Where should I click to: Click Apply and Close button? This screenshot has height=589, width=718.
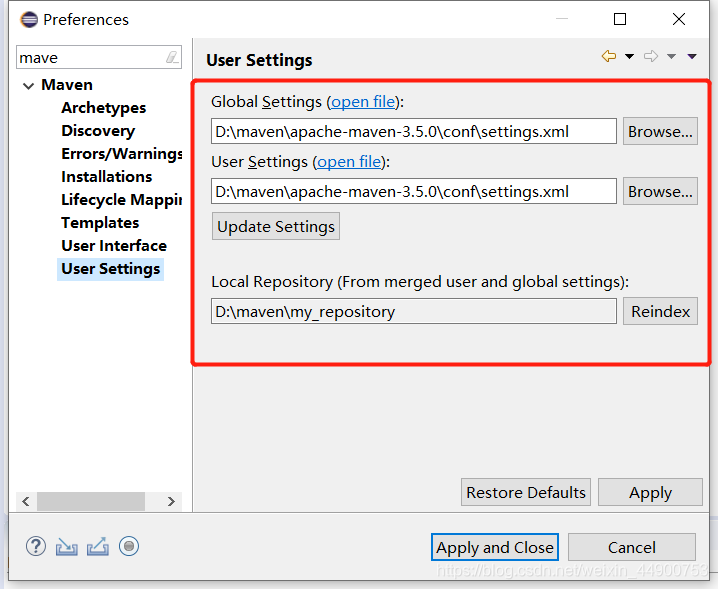(x=495, y=547)
